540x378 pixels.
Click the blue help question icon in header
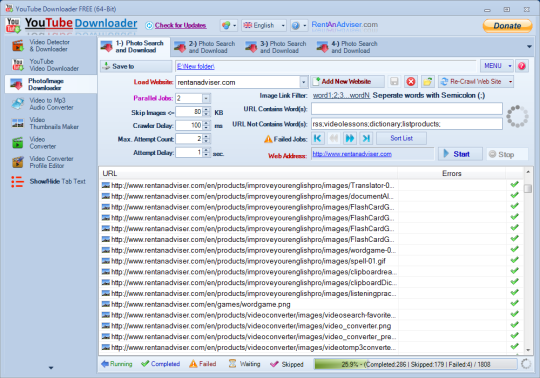coord(295,25)
